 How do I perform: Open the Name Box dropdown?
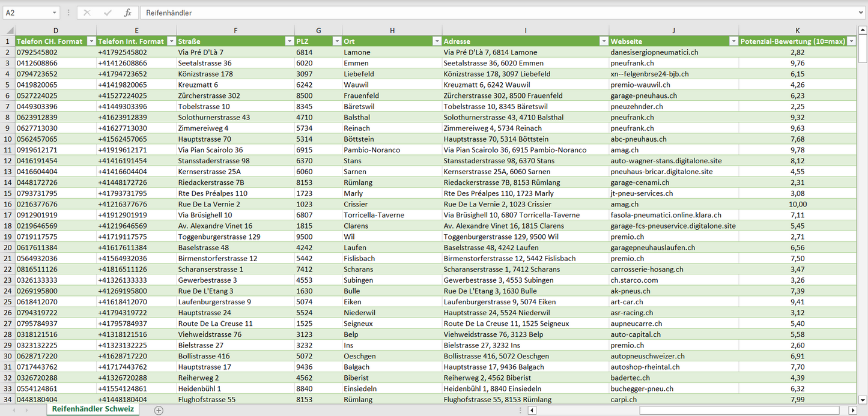click(55, 13)
